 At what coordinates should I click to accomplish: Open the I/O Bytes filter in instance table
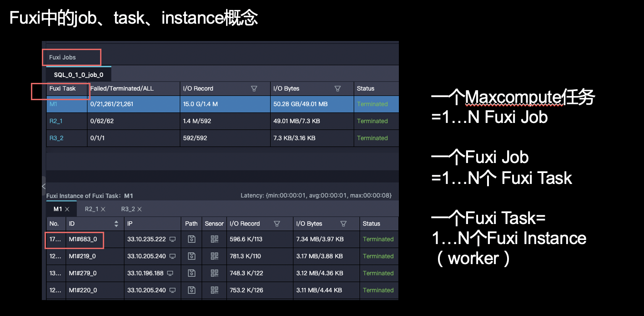(x=343, y=224)
